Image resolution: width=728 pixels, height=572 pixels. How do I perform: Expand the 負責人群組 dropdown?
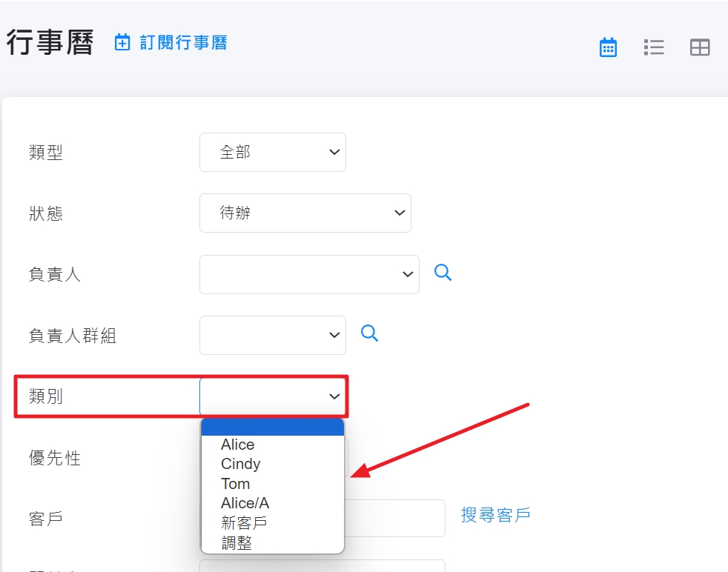272,335
